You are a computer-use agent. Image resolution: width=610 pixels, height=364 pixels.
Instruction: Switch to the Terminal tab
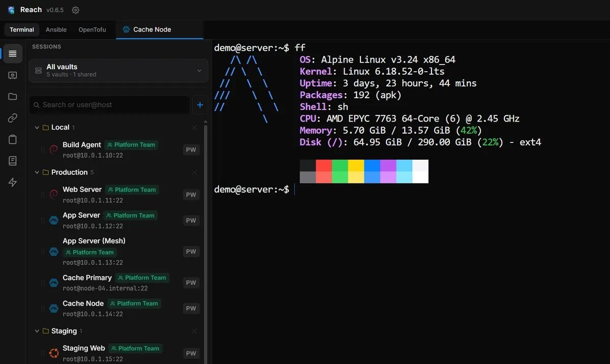[22, 29]
